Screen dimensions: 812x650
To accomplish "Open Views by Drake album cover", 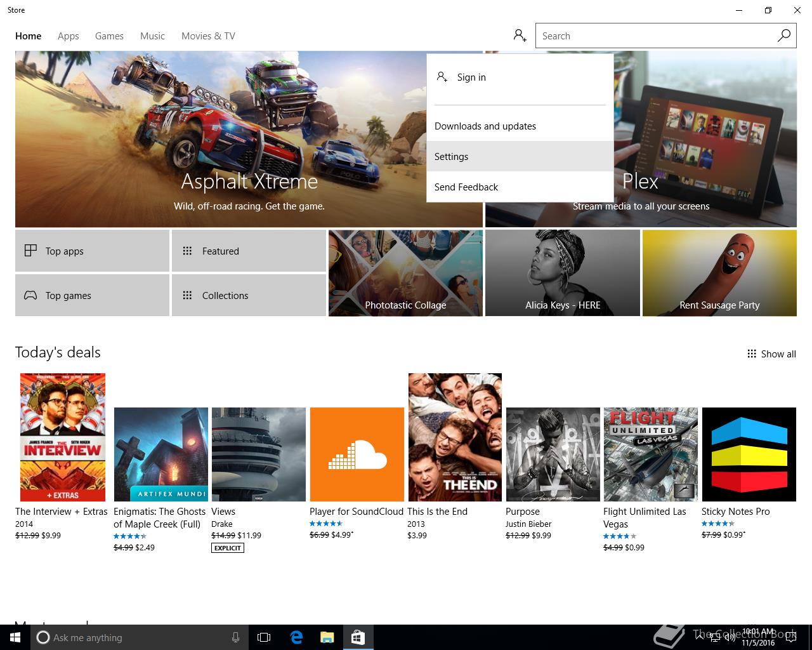I will [259, 454].
